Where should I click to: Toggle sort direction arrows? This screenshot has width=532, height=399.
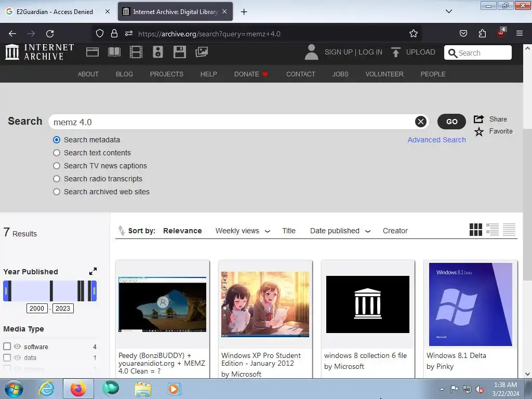(x=121, y=230)
